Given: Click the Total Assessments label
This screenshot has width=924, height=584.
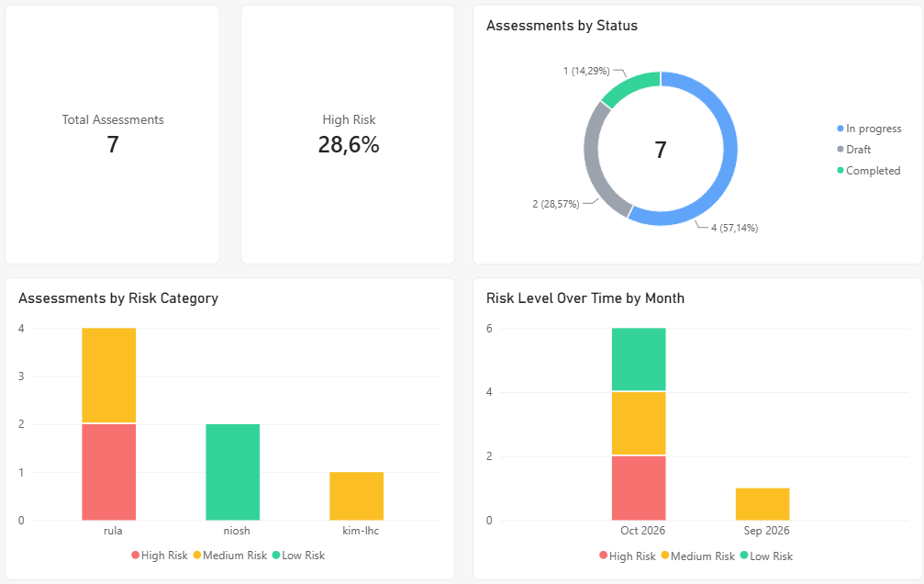Looking at the screenshot, I should pyautogui.click(x=113, y=119).
